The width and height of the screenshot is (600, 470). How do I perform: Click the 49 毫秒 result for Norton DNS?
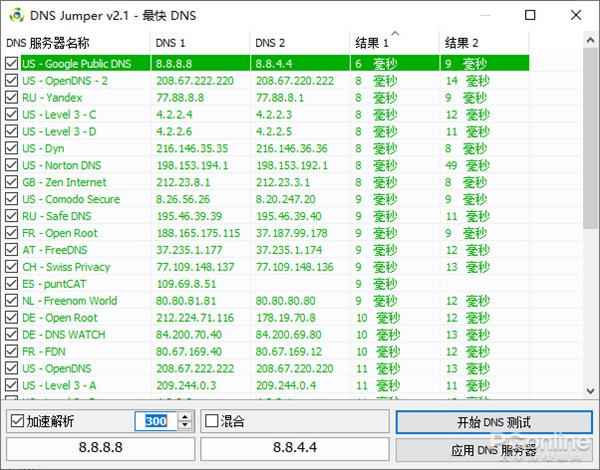pyautogui.click(x=468, y=165)
